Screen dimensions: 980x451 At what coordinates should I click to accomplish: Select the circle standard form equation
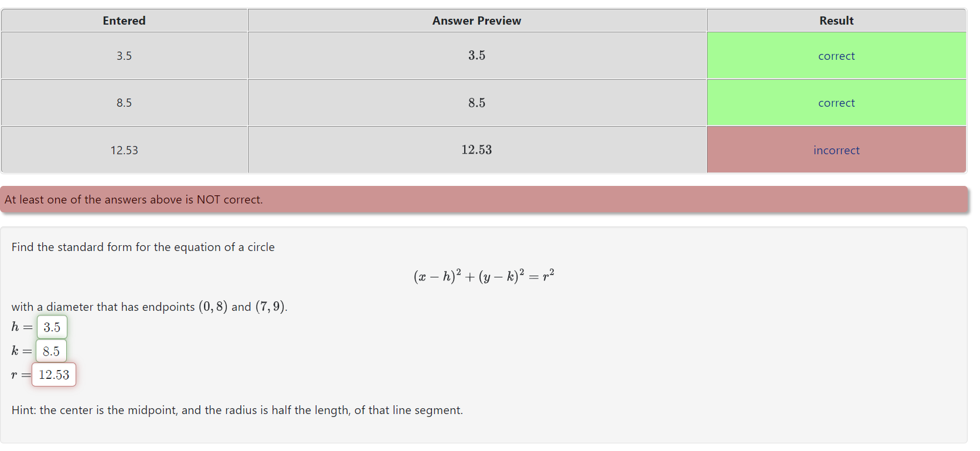(483, 274)
